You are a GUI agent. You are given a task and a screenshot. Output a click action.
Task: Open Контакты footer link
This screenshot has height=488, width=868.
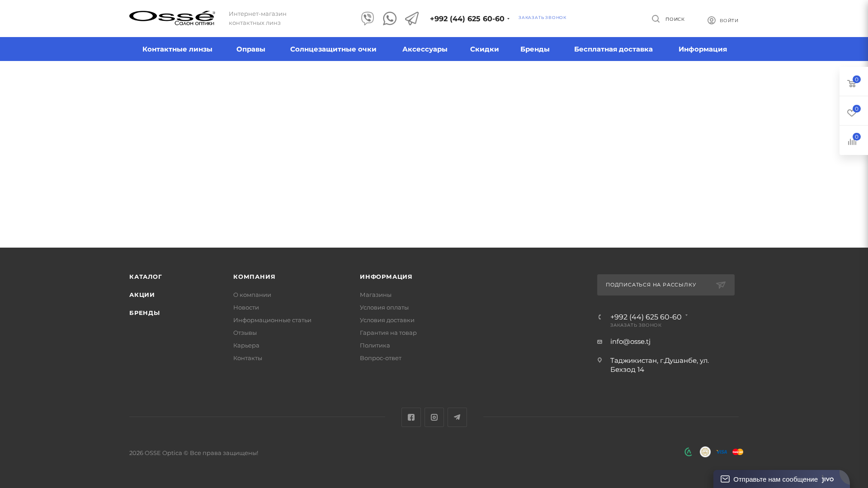tap(248, 358)
